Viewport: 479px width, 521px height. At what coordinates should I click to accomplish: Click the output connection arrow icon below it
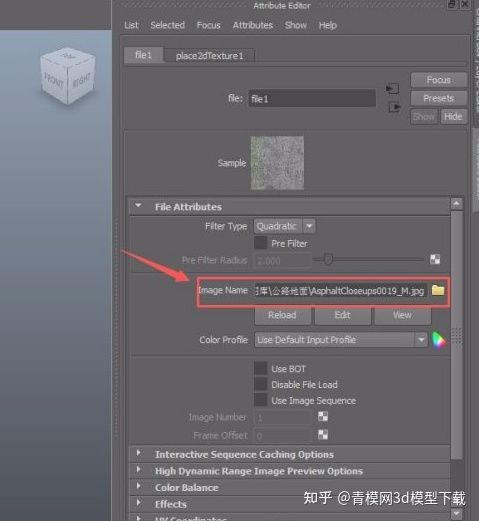394,107
